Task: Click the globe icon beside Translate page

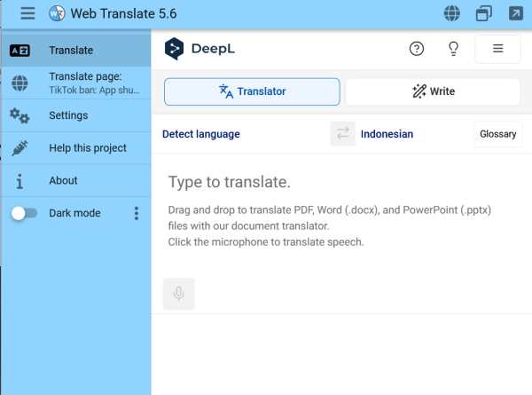Action: point(20,83)
